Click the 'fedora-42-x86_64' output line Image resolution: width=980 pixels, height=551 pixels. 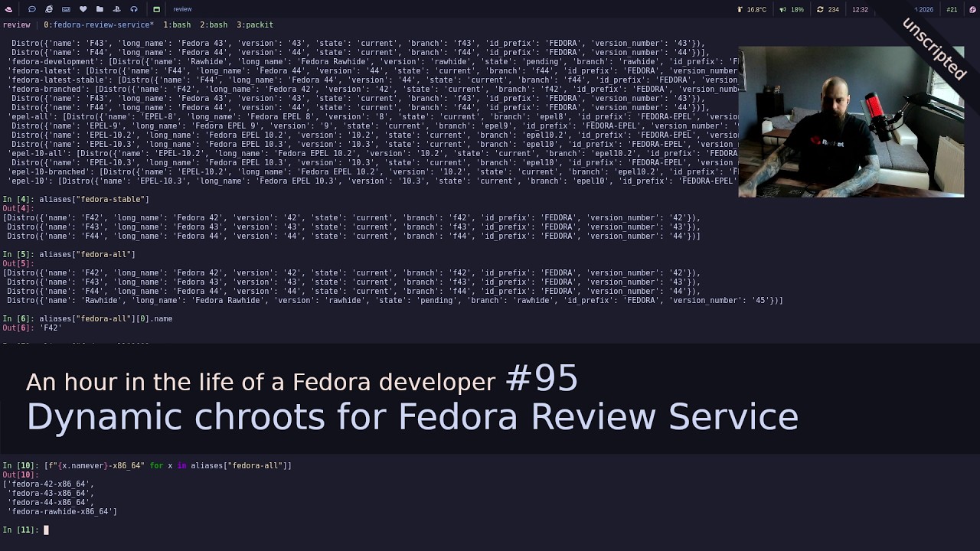(48, 484)
